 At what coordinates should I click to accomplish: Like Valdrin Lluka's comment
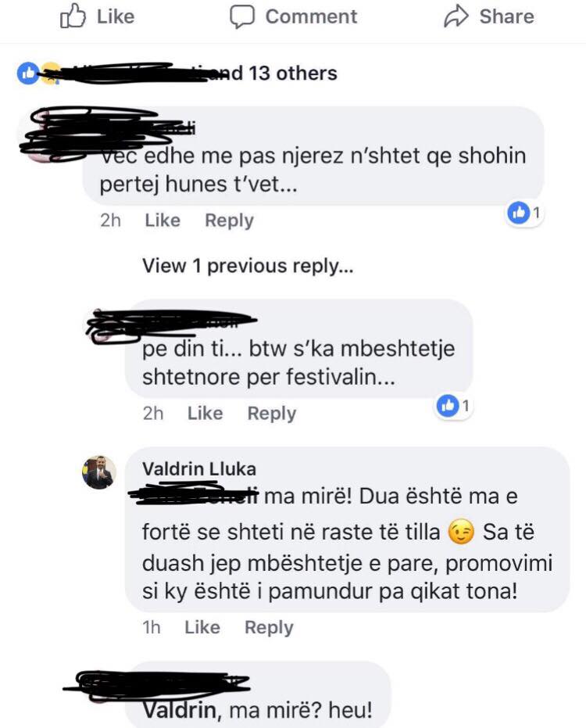(202, 627)
